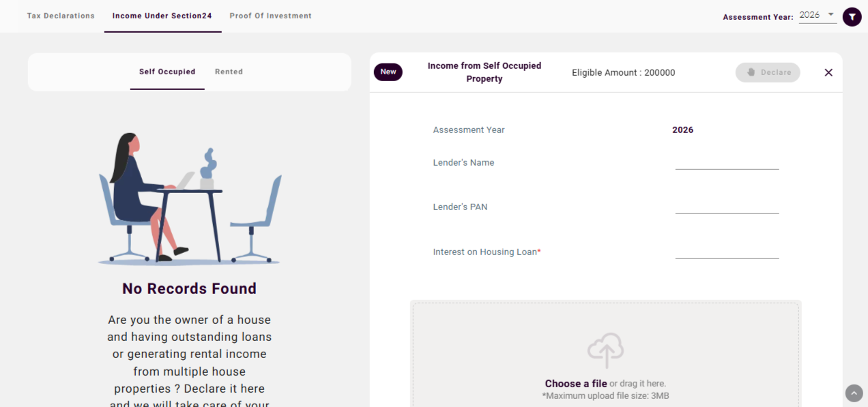Screen dimensions: 868x407
Task: Click the No Records Found heading
Action: [189, 288]
